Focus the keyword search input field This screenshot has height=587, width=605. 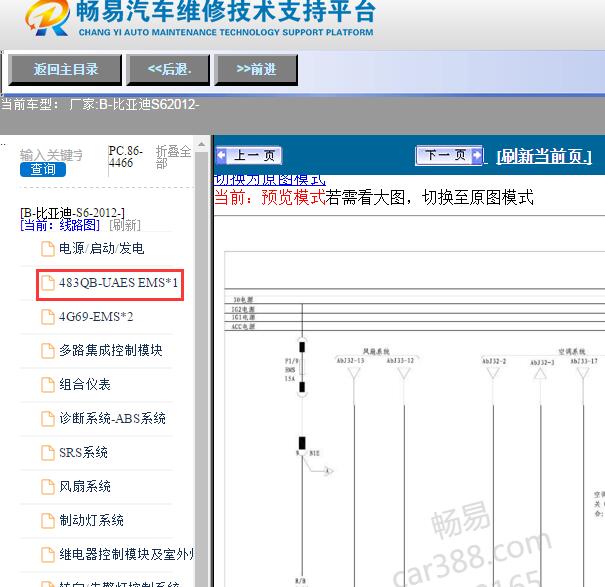coord(51,155)
